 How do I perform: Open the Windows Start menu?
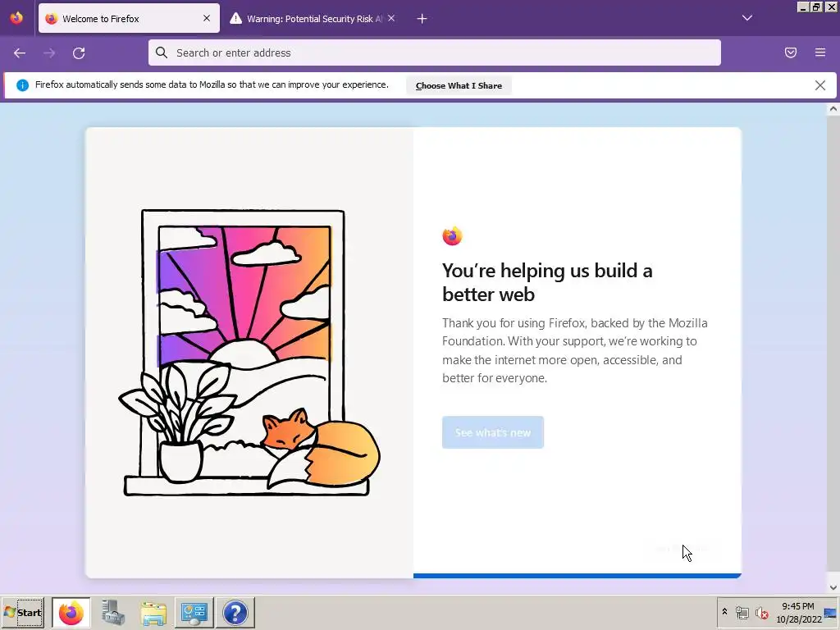click(x=22, y=612)
